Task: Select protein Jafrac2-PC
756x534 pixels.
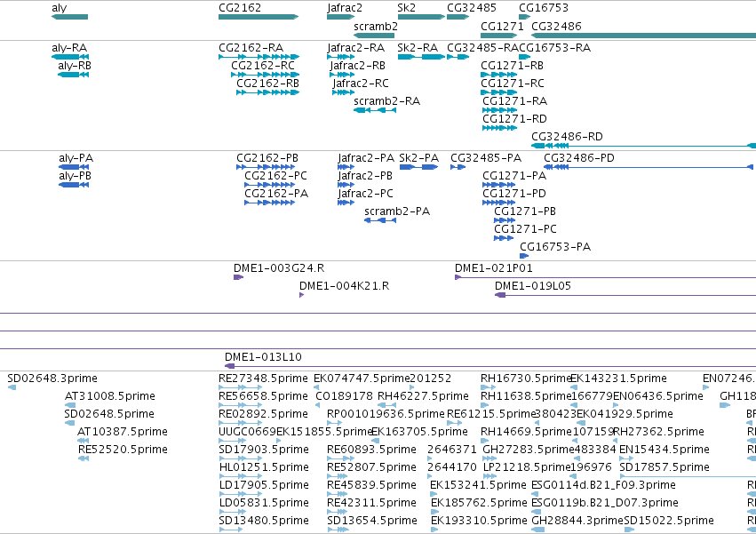Action: [x=365, y=195]
